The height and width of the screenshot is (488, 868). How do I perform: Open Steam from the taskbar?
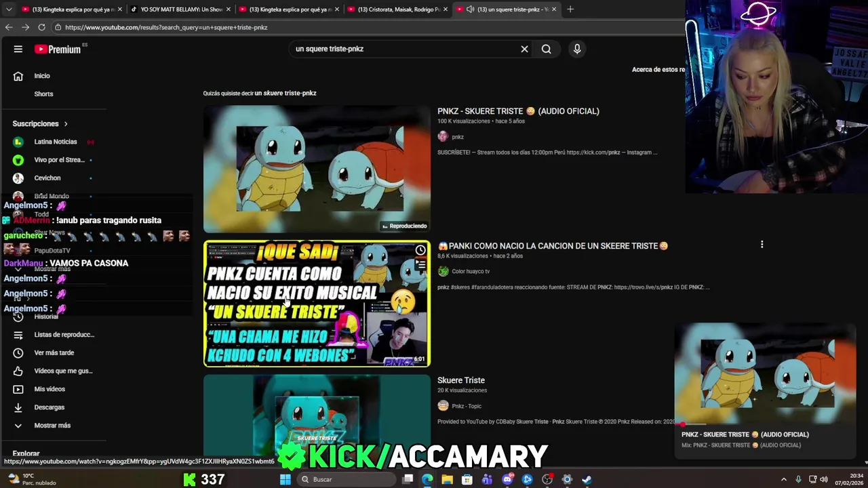[x=587, y=479]
